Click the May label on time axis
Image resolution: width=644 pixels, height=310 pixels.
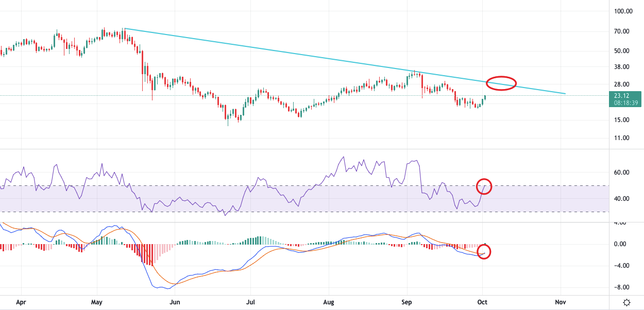coord(97,303)
